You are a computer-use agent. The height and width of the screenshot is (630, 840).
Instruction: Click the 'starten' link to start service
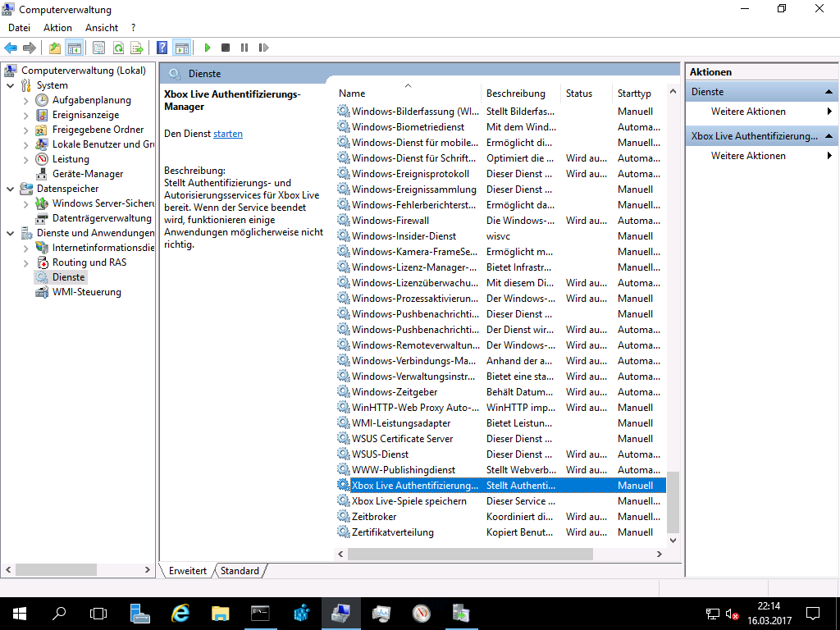pyautogui.click(x=227, y=134)
